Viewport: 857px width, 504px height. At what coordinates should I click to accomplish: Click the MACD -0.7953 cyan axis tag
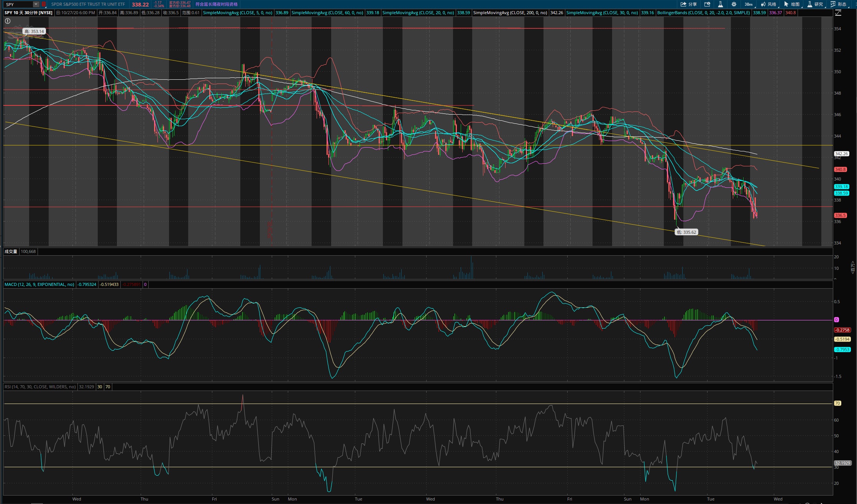842,350
